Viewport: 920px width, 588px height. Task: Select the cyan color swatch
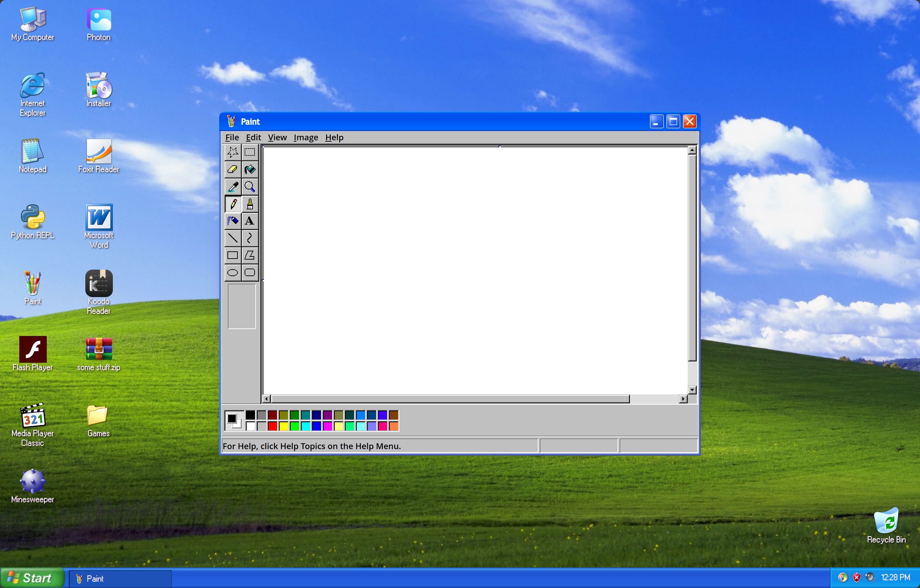click(306, 426)
